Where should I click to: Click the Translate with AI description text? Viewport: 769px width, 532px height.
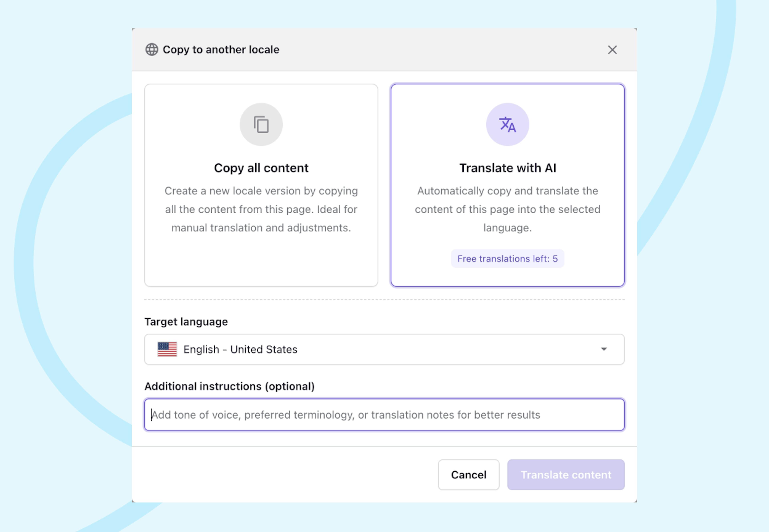click(507, 209)
